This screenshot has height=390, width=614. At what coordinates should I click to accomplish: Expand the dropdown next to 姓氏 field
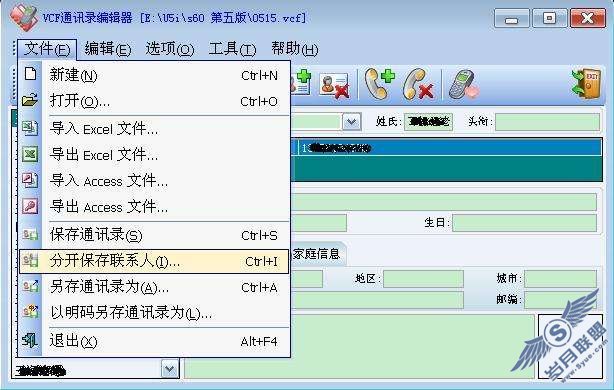351,122
